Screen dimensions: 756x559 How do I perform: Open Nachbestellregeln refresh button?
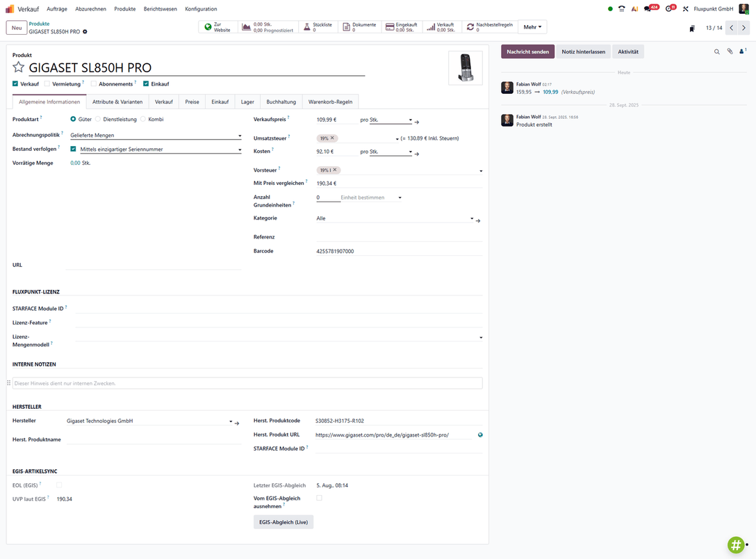tap(489, 27)
